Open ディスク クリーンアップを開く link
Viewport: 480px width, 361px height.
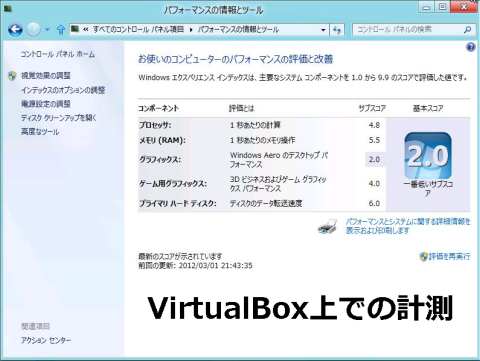coord(59,118)
